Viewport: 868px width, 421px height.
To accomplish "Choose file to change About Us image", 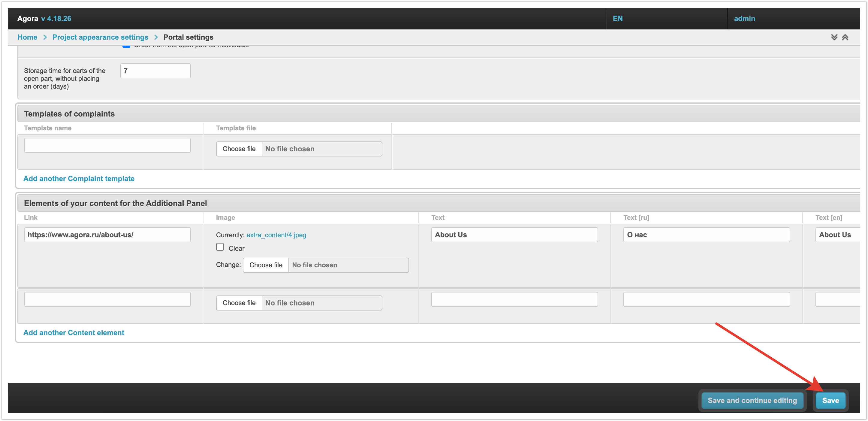I will click(266, 265).
